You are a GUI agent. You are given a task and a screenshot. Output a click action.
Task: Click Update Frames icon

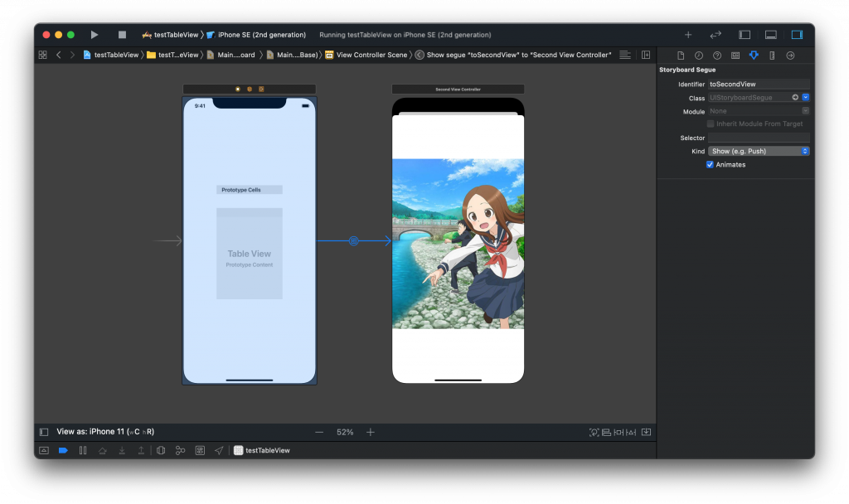(594, 432)
